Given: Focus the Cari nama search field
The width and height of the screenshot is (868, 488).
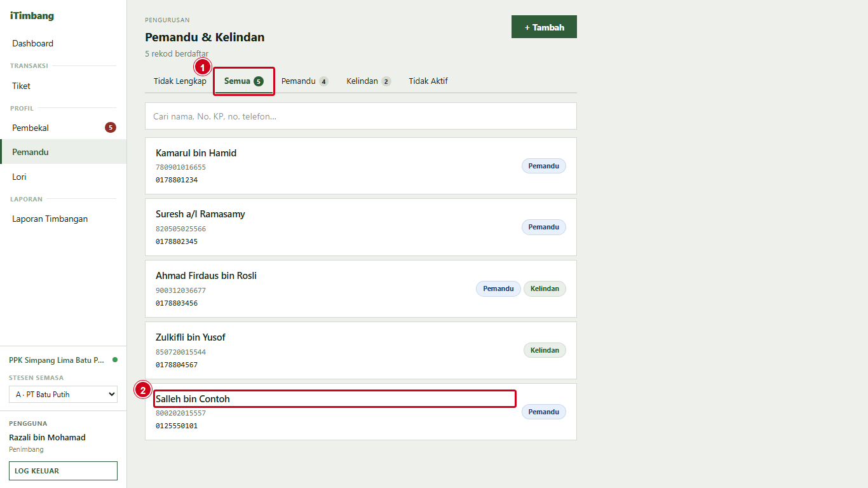Looking at the screenshot, I should tap(361, 116).
